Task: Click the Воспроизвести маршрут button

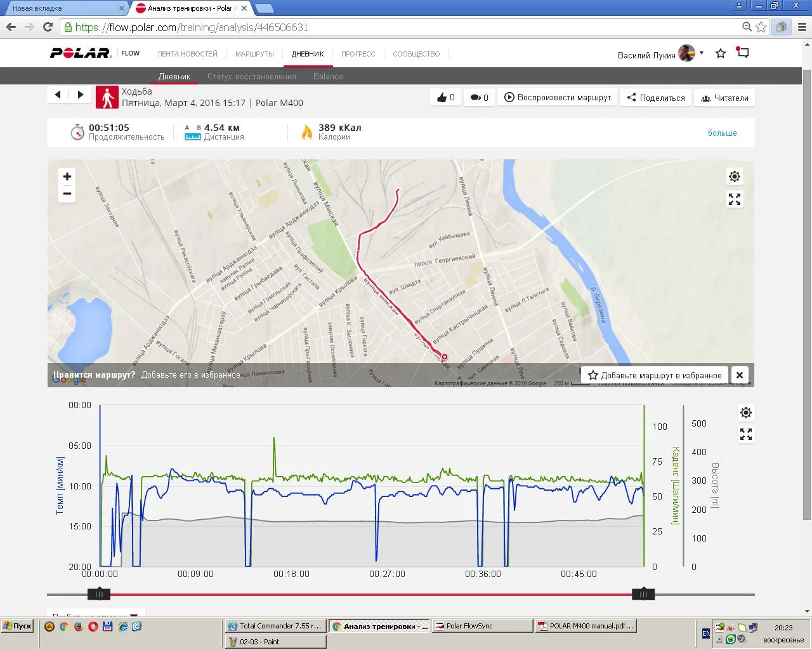Action: point(558,98)
